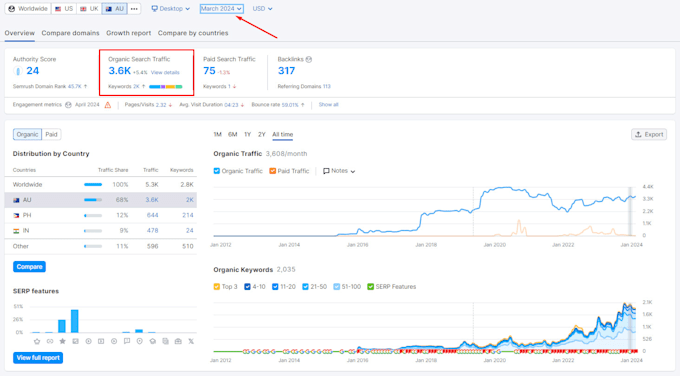Click the View details link
Screen dimensions: 680x376
tap(165, 72)
